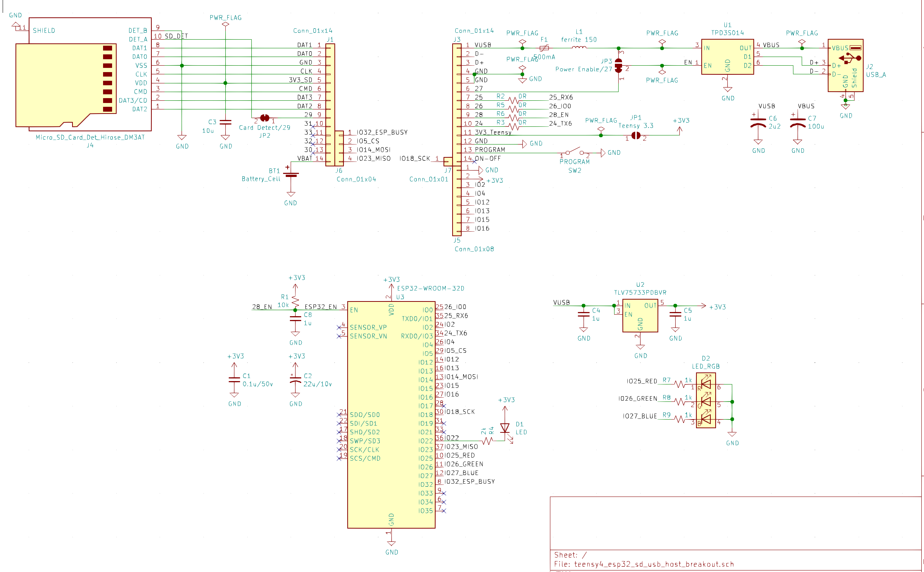Viewport: 924px width, 572px height.
Task: Select the '500mA' fuse value text
Action: 545,57
